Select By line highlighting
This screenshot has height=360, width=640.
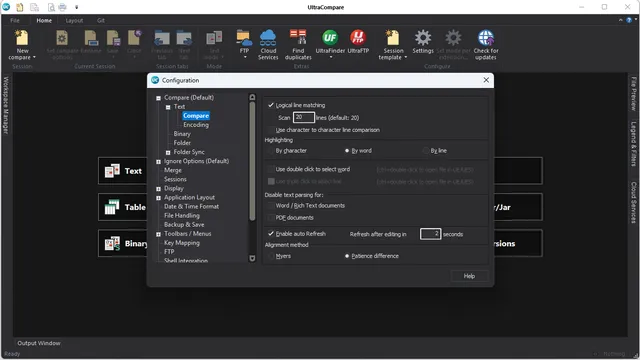click(x=426, y=151)
